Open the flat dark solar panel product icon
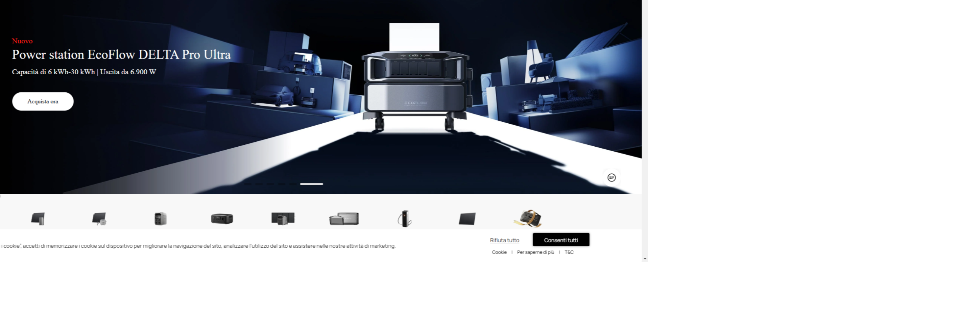 467,219
